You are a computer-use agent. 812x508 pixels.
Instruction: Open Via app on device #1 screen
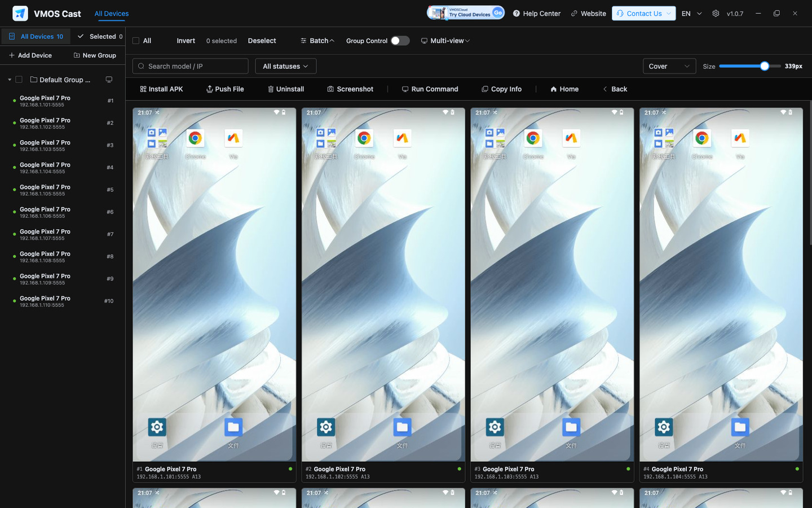233,138
